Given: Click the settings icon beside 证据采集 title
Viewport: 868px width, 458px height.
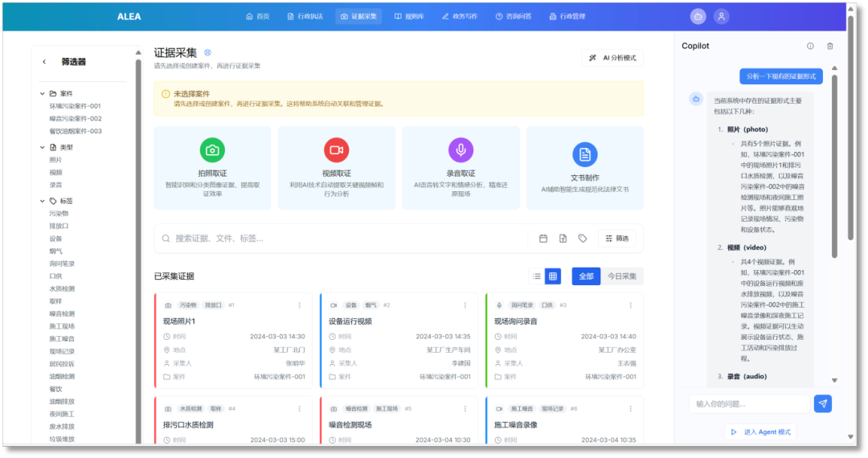Looking at the screenshot, I should coord(207,52).
